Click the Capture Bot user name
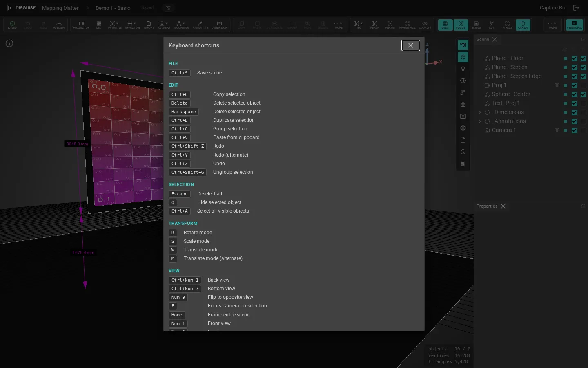 click(553, 8)
